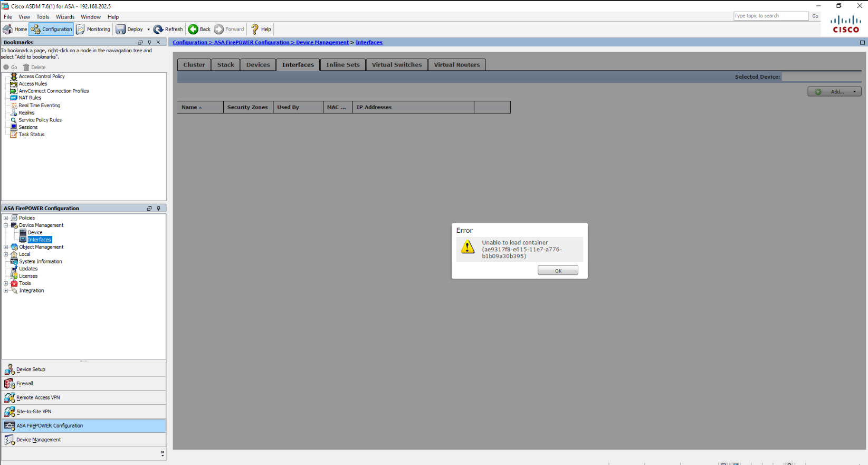Open the Remote Access VPN section
868x465 pixels.
84,397
